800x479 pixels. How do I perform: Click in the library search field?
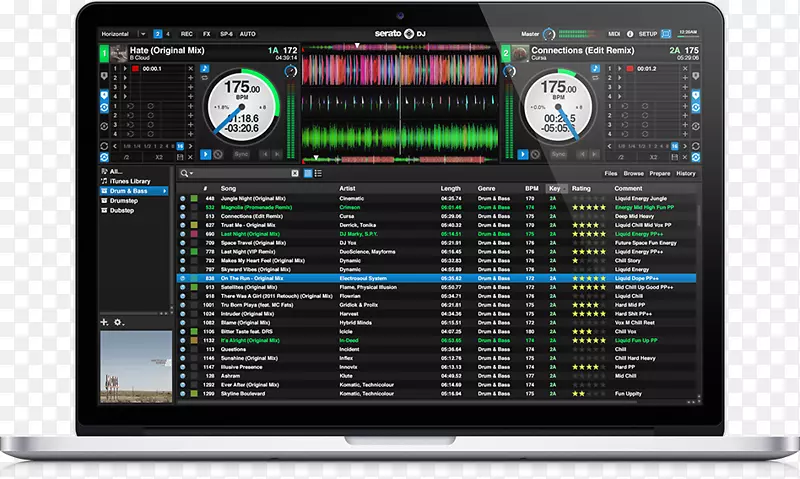click(242, 173)
